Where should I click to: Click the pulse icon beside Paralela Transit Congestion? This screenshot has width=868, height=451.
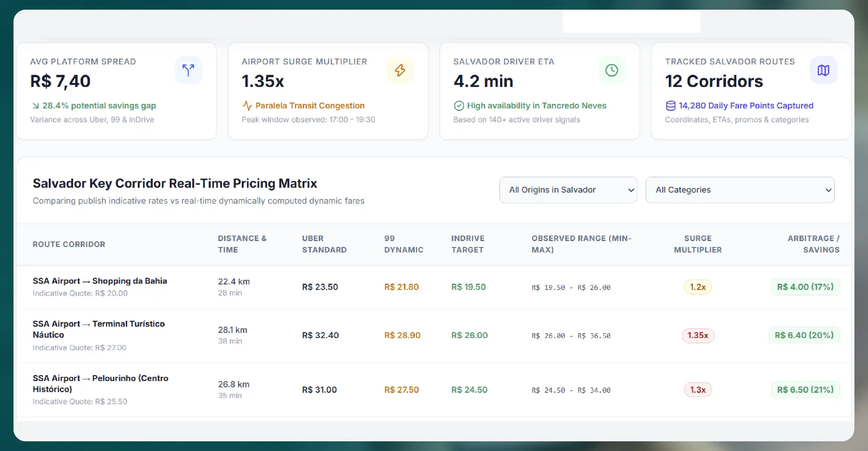(x=247, y=106)
